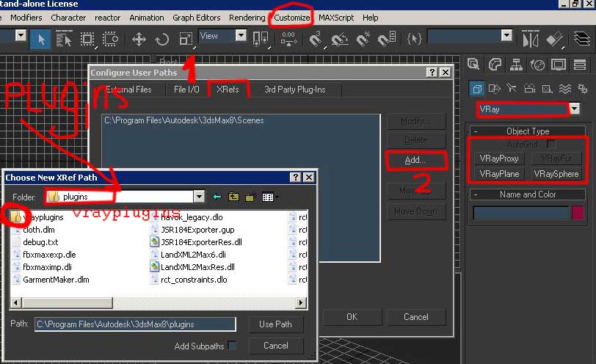Collapse the Object Type rollout
Screen dimensions: 596x364
[528, 131]
